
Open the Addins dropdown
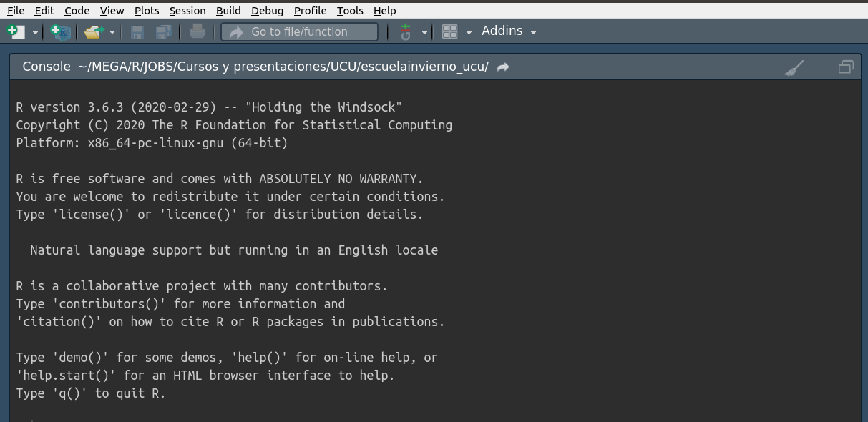coord(509,31)
